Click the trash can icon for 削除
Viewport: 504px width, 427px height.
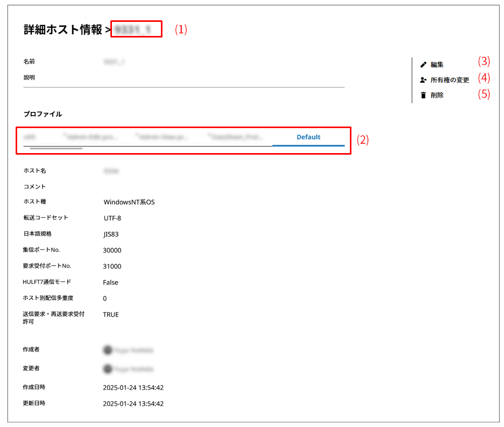423,95
